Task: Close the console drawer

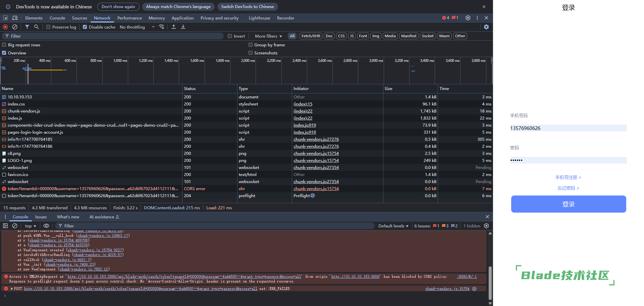Action: pyautogui.click(x=487, y=217)
